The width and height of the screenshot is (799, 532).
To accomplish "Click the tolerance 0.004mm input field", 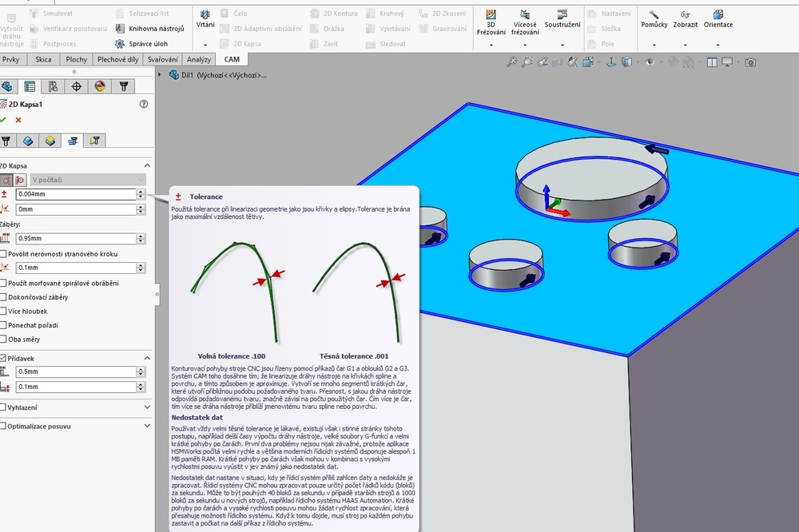I will (x=76, y=194).
